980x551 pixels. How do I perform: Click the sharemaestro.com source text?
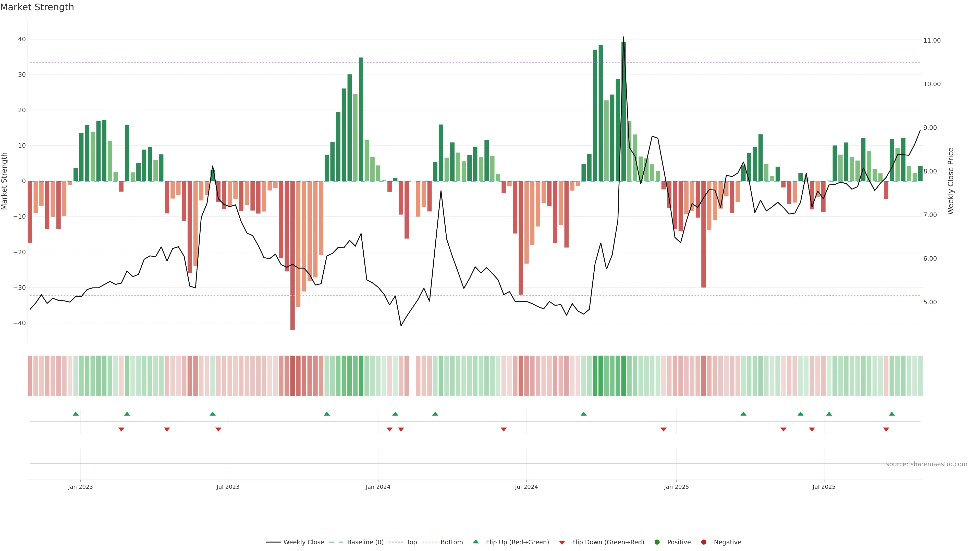pyautogui.click(x=926, y=464)
